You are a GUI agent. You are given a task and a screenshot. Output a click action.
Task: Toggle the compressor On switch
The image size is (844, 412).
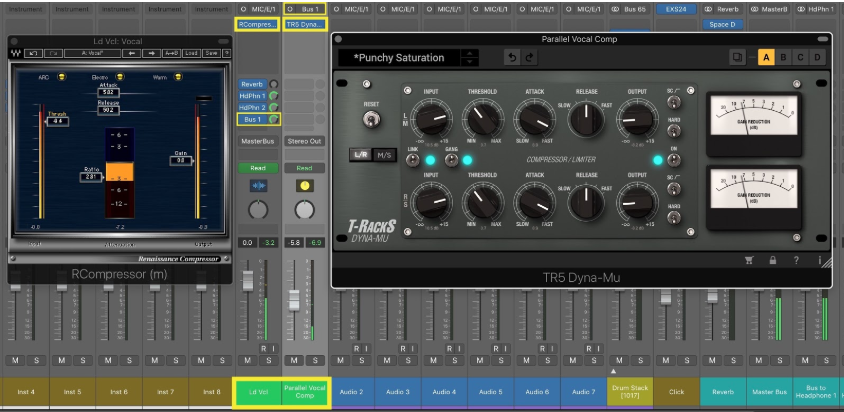[x=673, y=160]
